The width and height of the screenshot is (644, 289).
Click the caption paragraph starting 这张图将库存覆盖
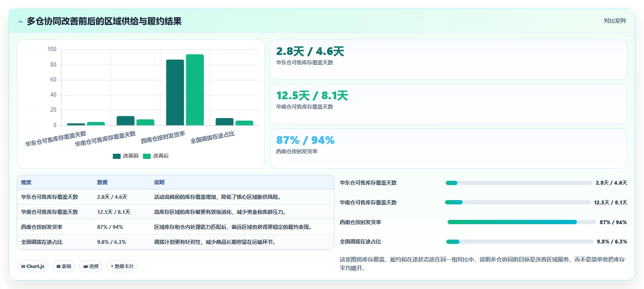coord(482,264)
